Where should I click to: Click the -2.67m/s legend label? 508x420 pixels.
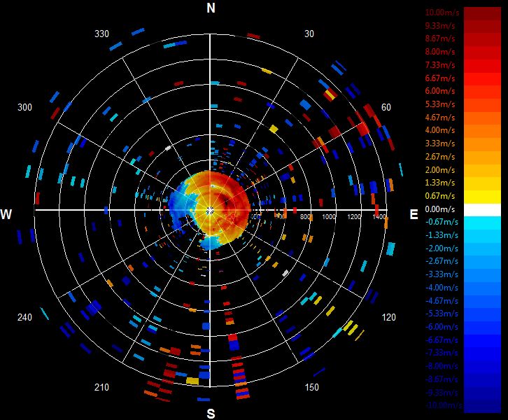pos(442,261)
